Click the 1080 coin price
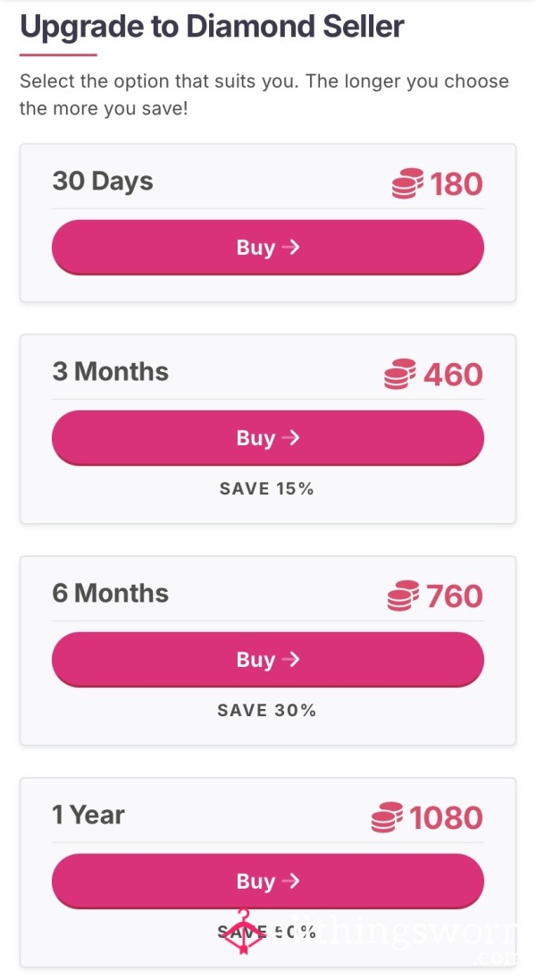This screenshot has height=980, width=536. coord(446,818)
